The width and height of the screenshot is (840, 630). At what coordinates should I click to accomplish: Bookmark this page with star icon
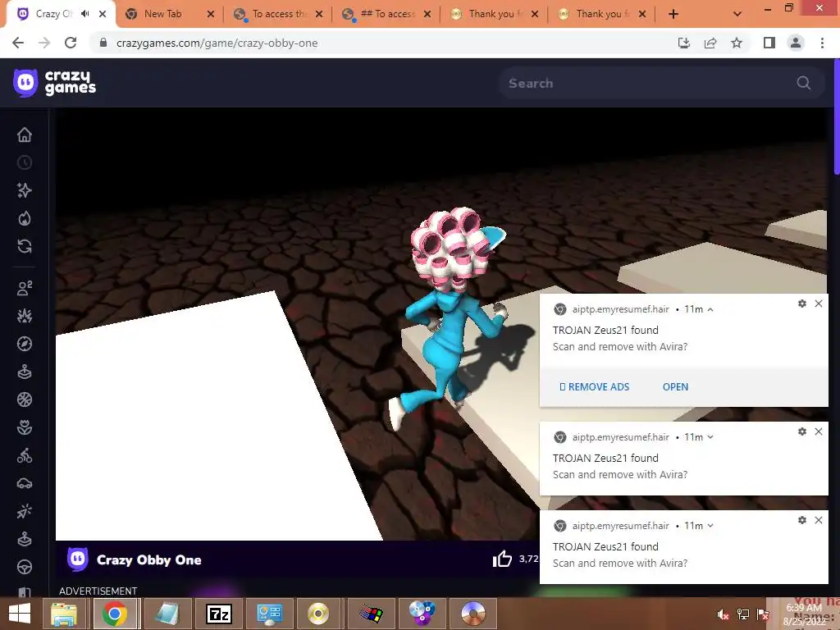[x=737, y=43]
